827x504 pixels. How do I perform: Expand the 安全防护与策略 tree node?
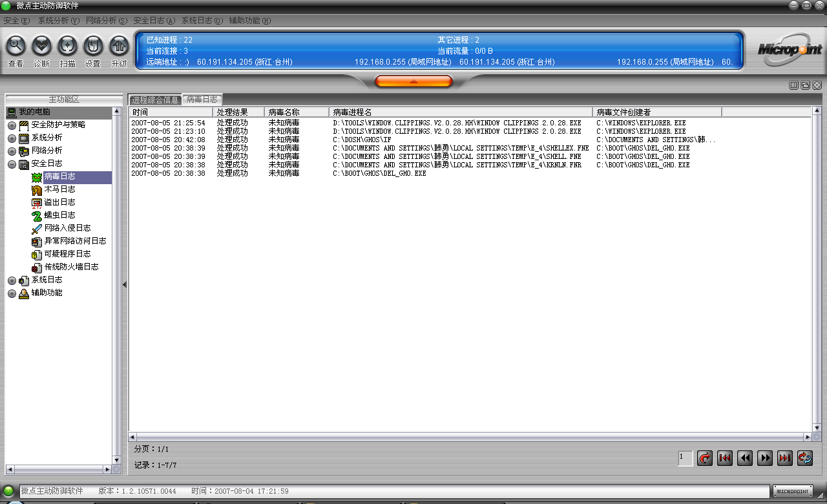click(12, 125)
